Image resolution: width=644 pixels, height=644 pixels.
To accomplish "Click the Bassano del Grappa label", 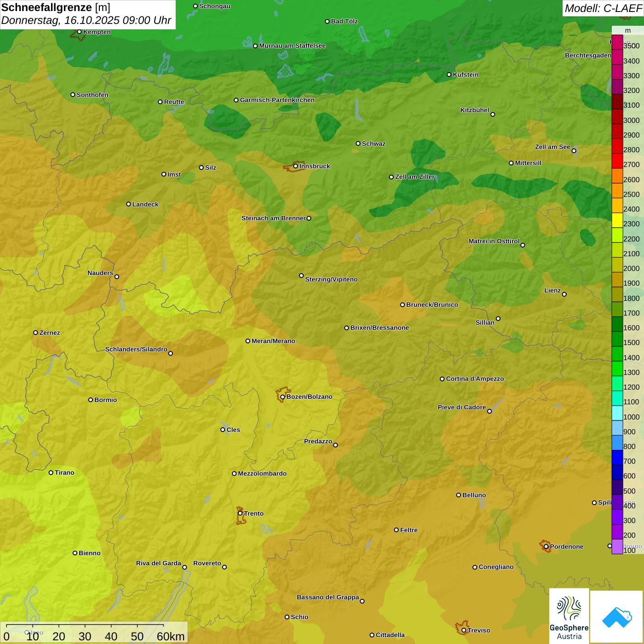I will coord(328,597).
